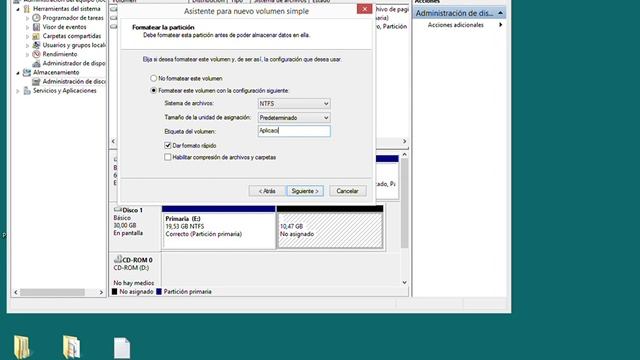The width and height of the screenshot is (640, 360).
Task: Click the Programador de tareas clock icon
Action: 36,18
